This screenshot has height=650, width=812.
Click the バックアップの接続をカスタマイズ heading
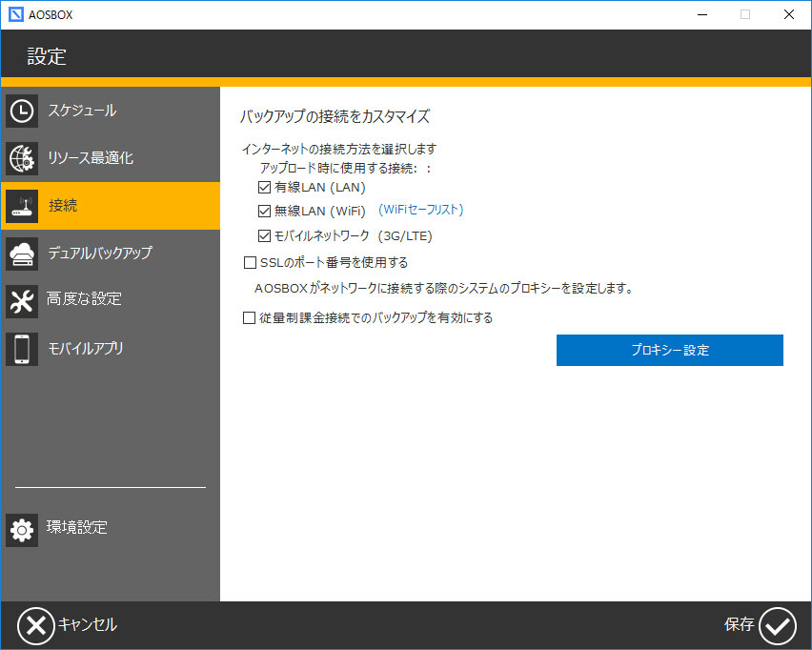[335, 116]
